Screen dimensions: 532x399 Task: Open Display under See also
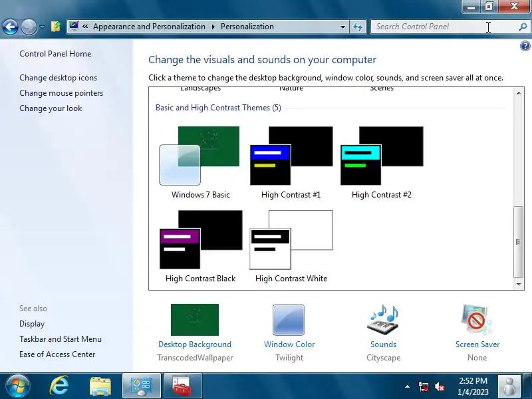pyautogui.click(x=32, y=324)
